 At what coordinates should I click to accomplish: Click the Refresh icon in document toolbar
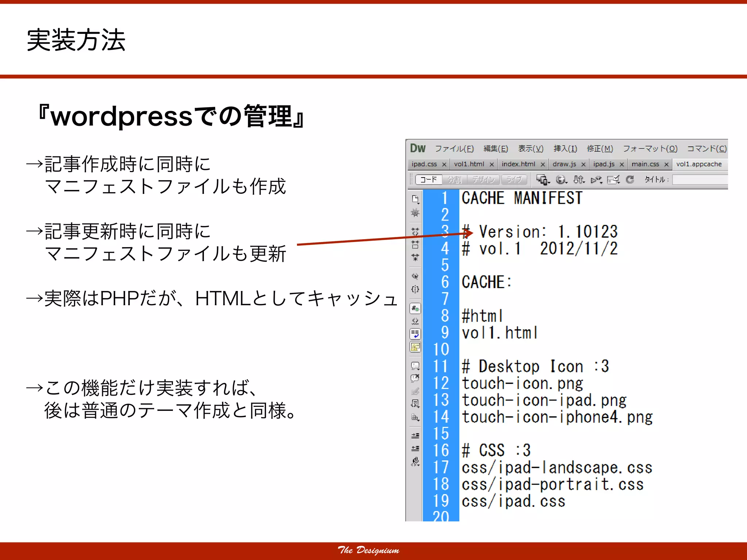pyautogui.click(x=630, y=179)
